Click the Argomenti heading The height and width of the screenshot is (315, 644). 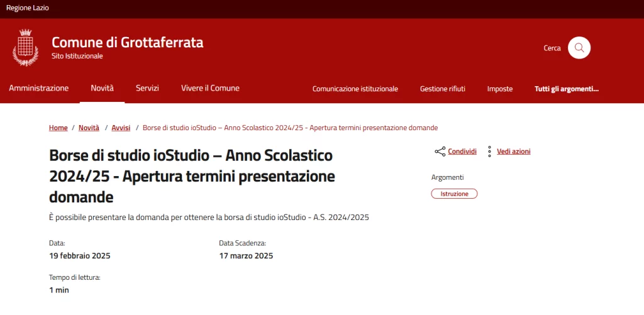(x=447, y=177)
